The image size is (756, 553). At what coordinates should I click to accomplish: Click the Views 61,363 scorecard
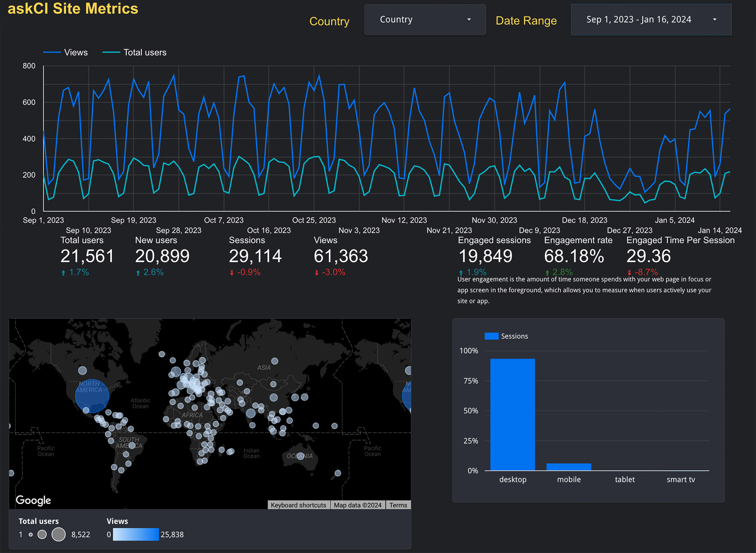341,256
